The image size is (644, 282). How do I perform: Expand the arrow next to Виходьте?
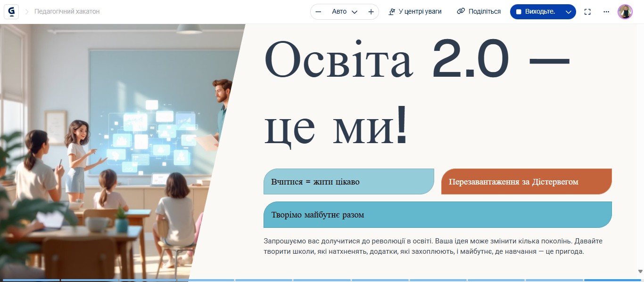click(x=568, y=12)
